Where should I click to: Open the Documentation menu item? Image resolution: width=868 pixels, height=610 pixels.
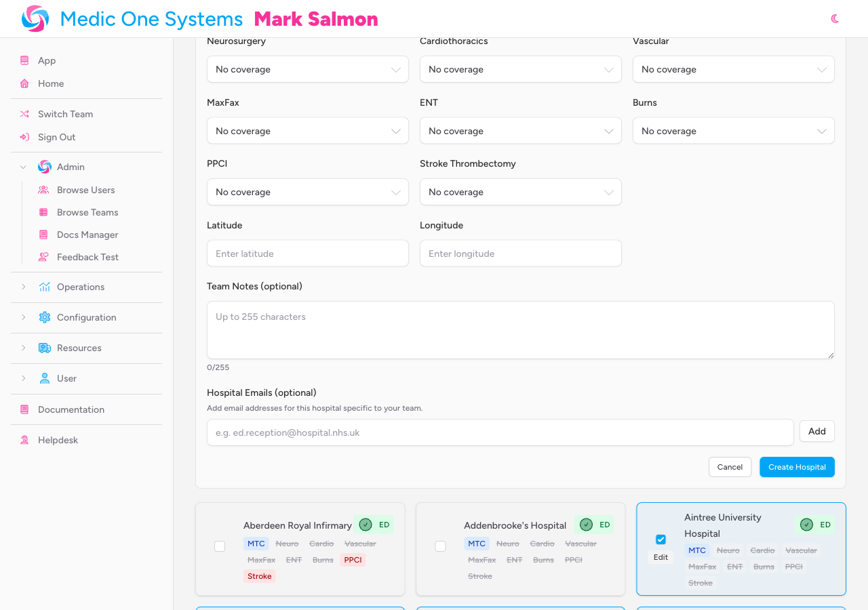point(71,409)
